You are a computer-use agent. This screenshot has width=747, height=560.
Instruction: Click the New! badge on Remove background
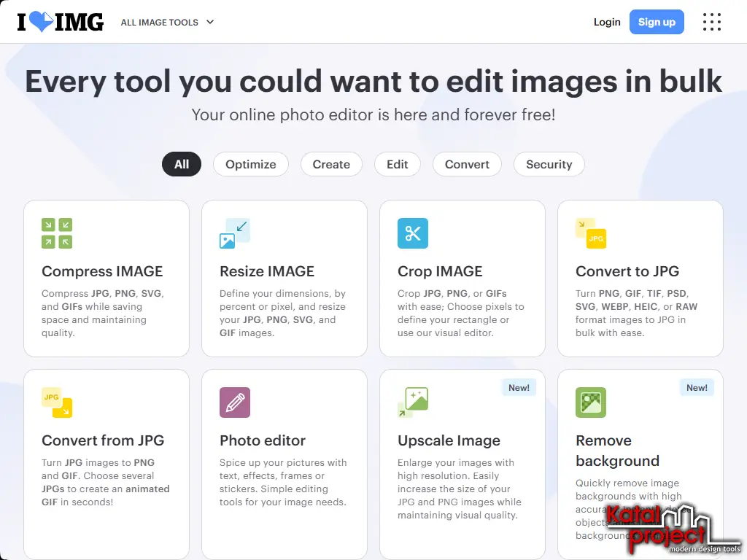click(697, 388)
